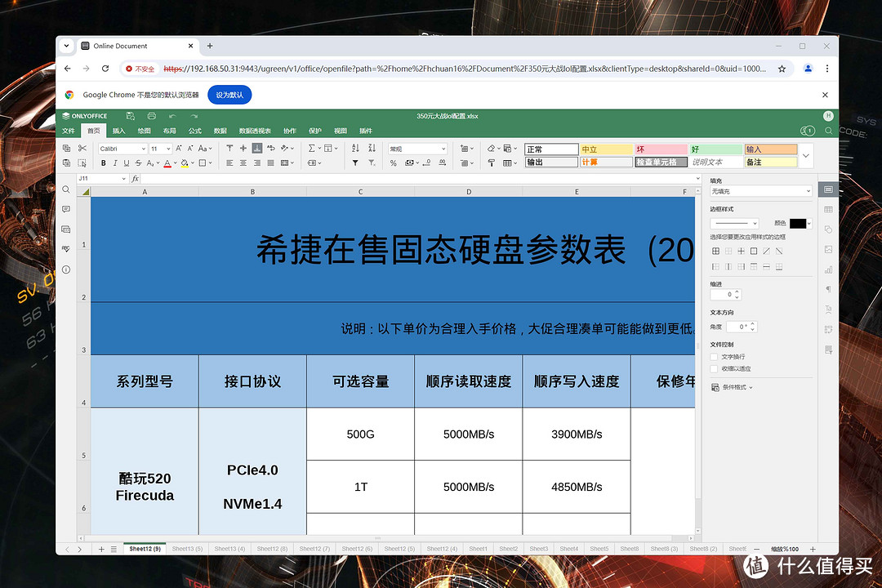The width and height of the screenshot is (882, 588).
Task: Apply font color with the A icon
Action: tap(166, 163)
